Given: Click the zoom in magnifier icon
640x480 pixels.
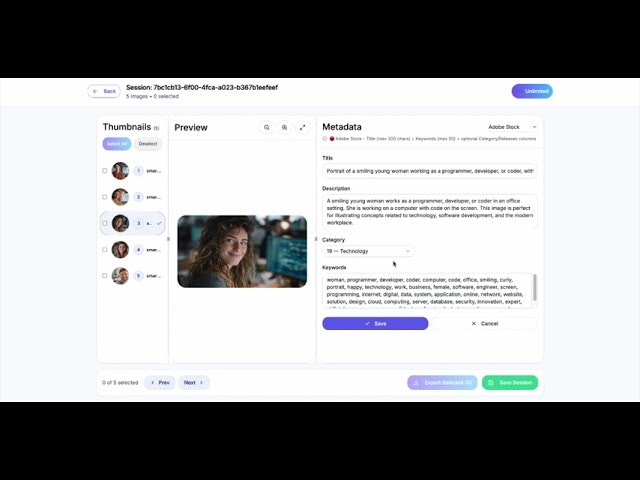Looking at the screenshot, I should [284, 127].
